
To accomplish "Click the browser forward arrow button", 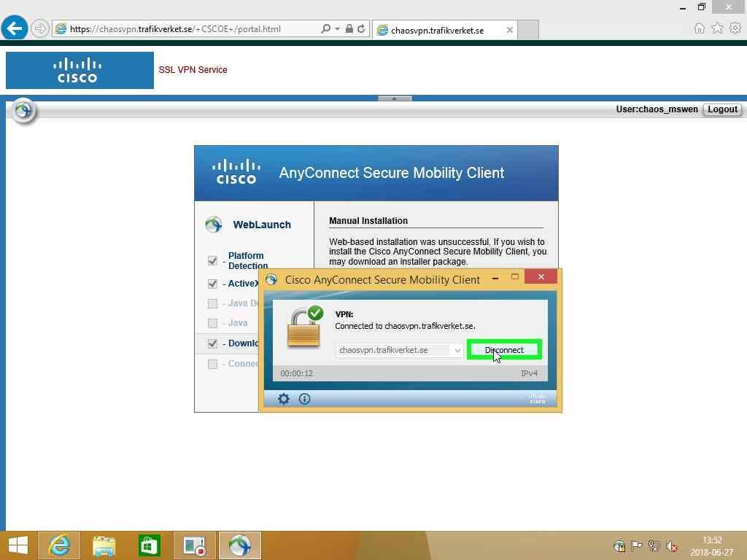I will click(x=40, y=28).
